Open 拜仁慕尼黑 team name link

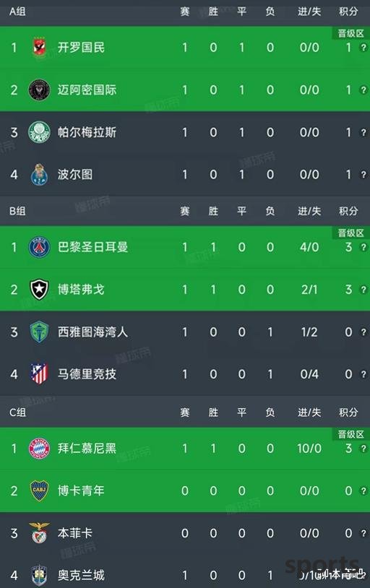pyautogui.click(x=87, y=448)
